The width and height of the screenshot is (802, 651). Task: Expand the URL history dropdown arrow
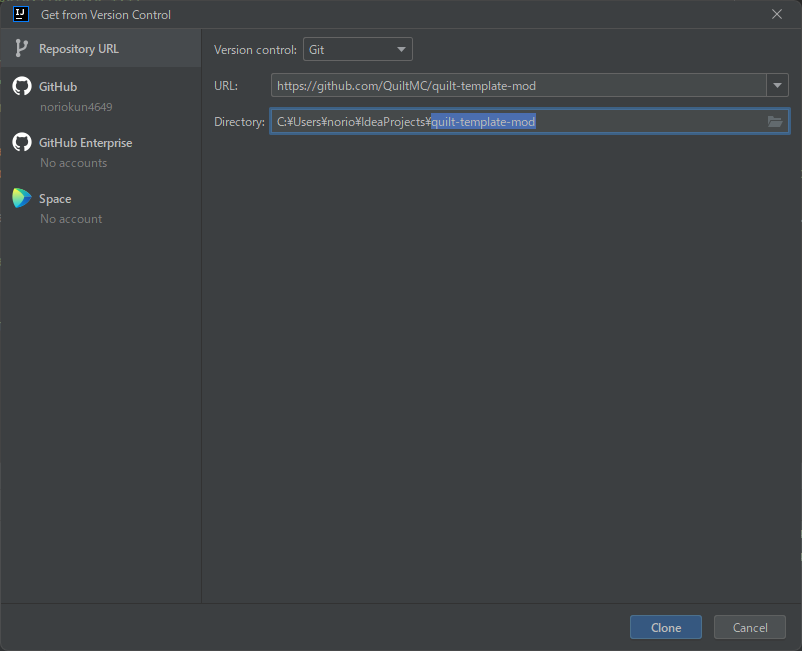[x=777, y=85]
